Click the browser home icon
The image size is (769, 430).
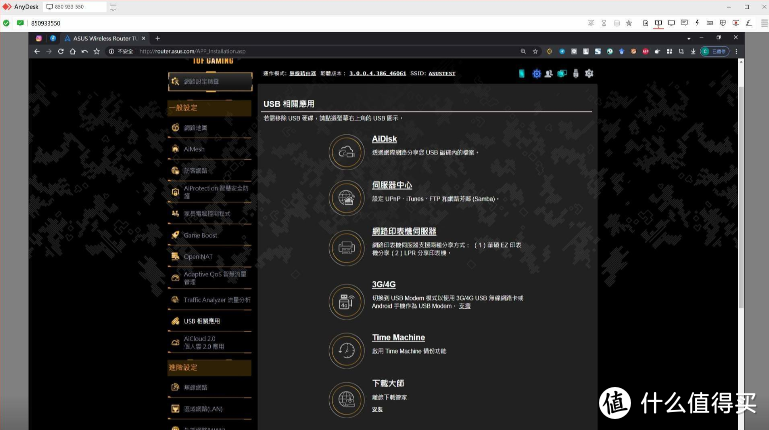tap(73, 51)
